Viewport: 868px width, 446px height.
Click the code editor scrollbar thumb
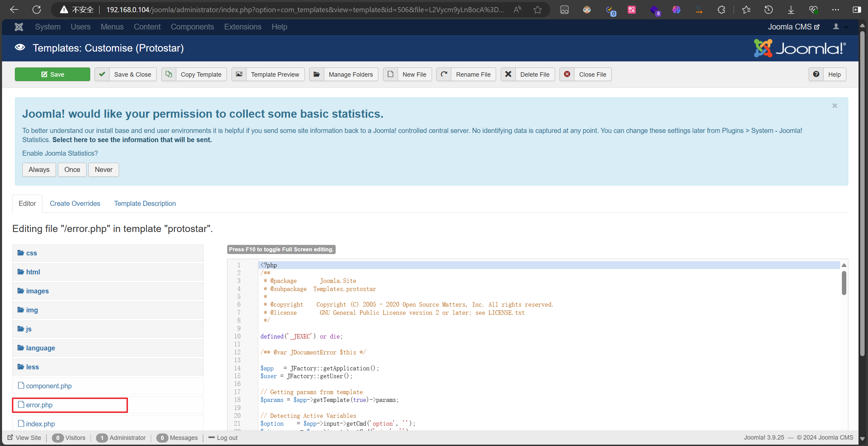point(844,283)
